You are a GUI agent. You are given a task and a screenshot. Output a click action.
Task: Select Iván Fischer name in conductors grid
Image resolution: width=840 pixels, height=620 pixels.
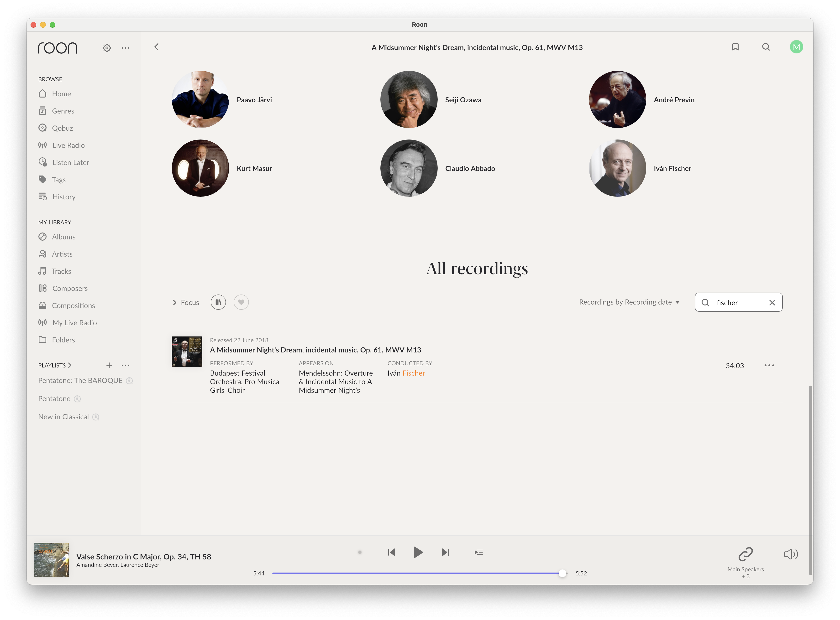(x=672, y=169)
